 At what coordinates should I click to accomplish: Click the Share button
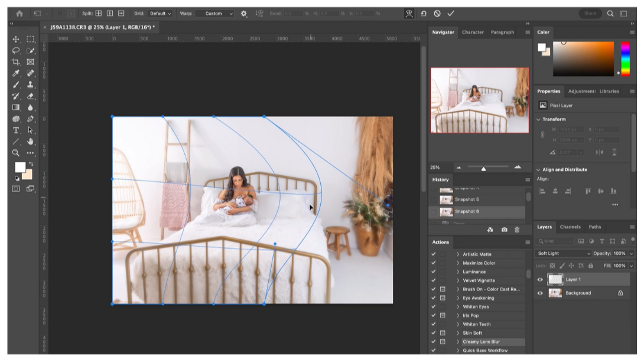[x=590, y=13]
